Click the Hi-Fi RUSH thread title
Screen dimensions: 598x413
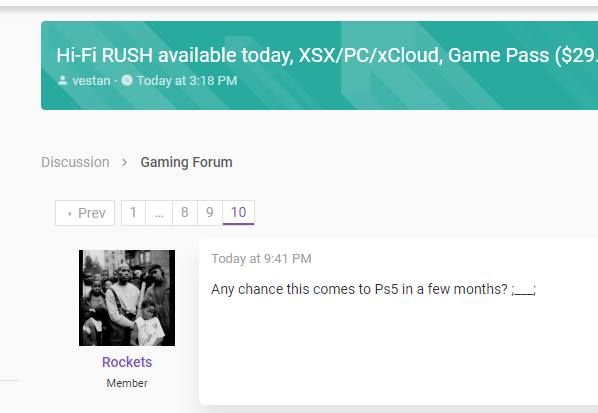click(327, 55)
